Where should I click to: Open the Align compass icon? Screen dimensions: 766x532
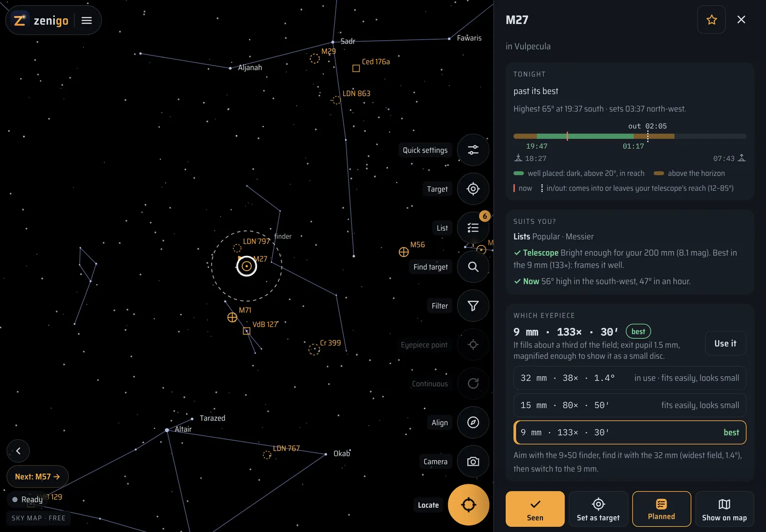(x=473, y=422)
